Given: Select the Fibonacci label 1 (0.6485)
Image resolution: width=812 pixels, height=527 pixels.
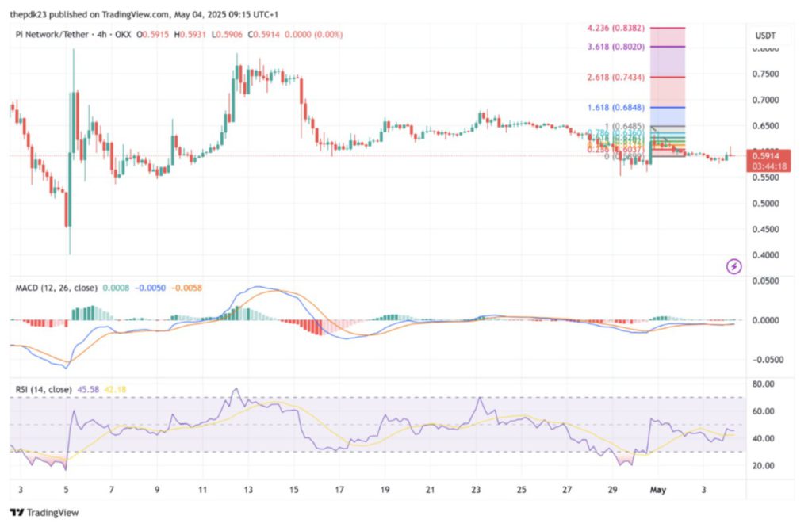Looking at the screenshot, I should (x=625, y=126).
